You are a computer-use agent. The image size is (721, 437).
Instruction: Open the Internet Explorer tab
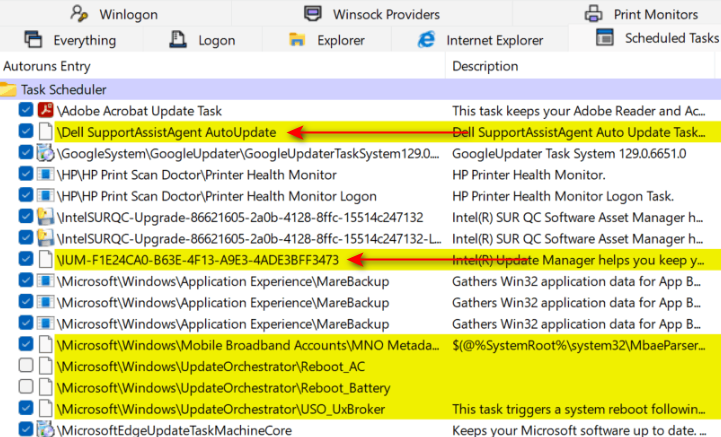click(480, 40)
